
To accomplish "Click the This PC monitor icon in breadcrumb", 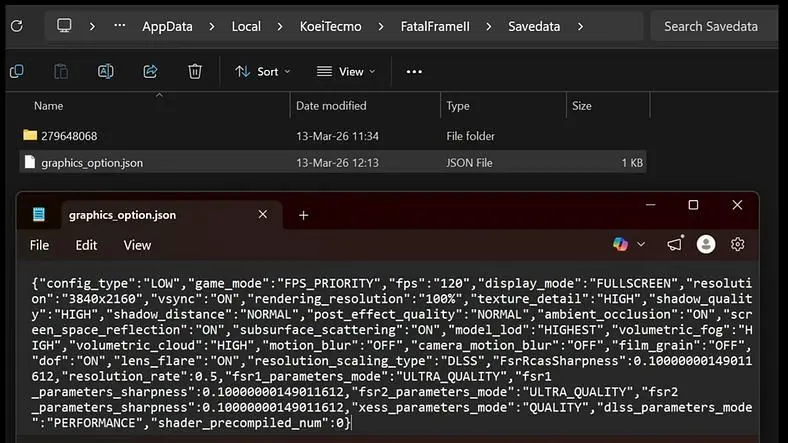I will pos(64,25).
